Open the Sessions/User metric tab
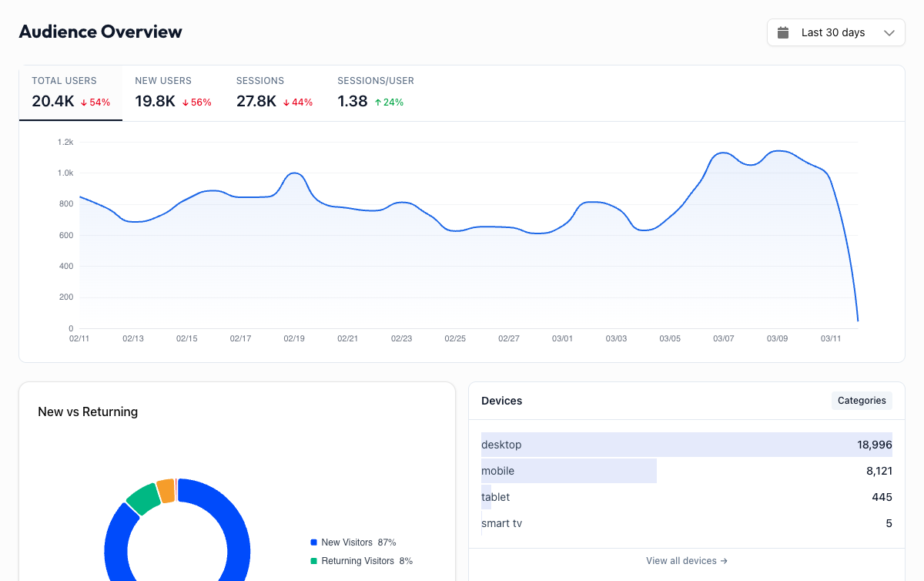 376,92
